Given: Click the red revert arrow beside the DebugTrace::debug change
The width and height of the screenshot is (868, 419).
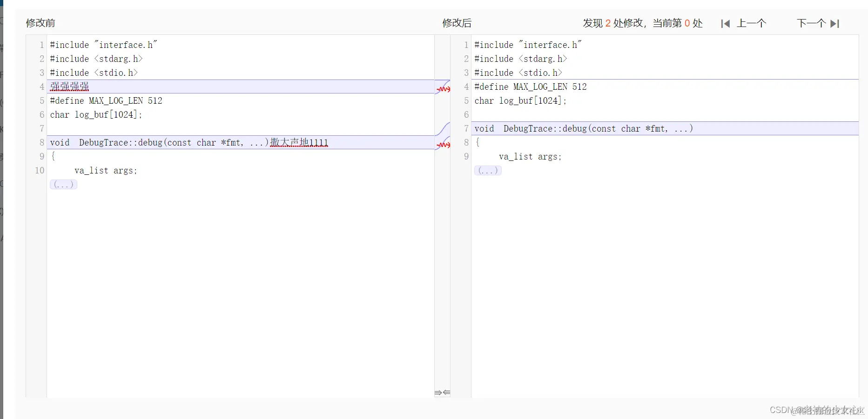Looking at the screenshot, I should point(443,145).
